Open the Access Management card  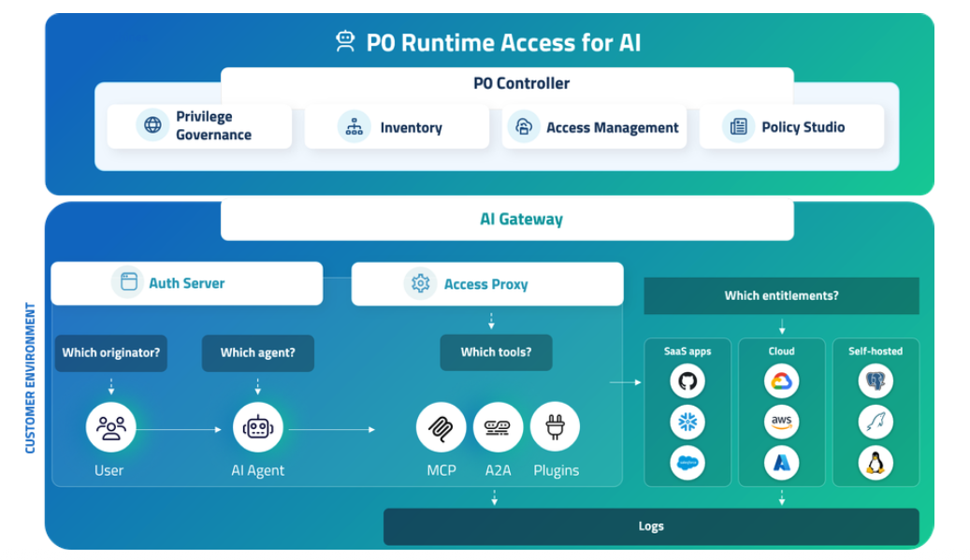click(x=594, y=126)
